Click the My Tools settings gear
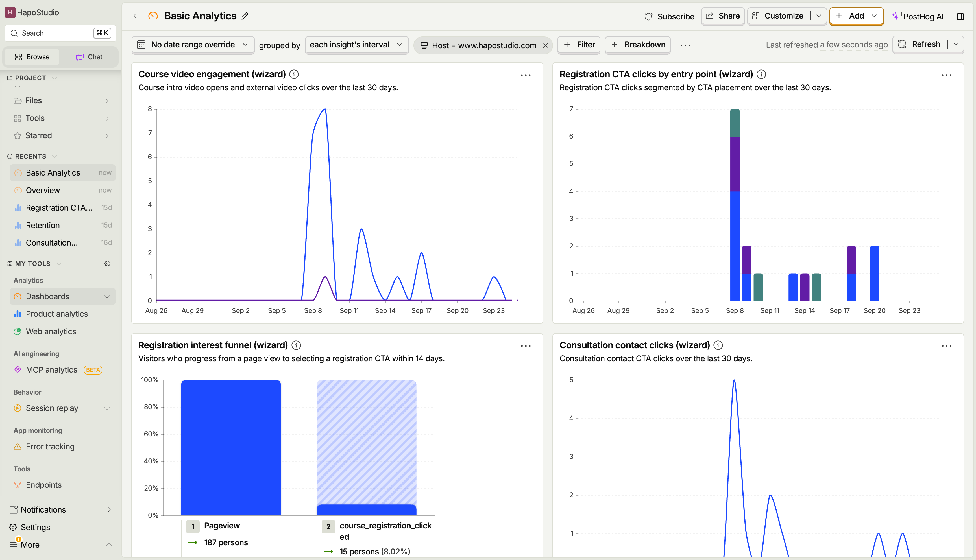 point(107,264)
